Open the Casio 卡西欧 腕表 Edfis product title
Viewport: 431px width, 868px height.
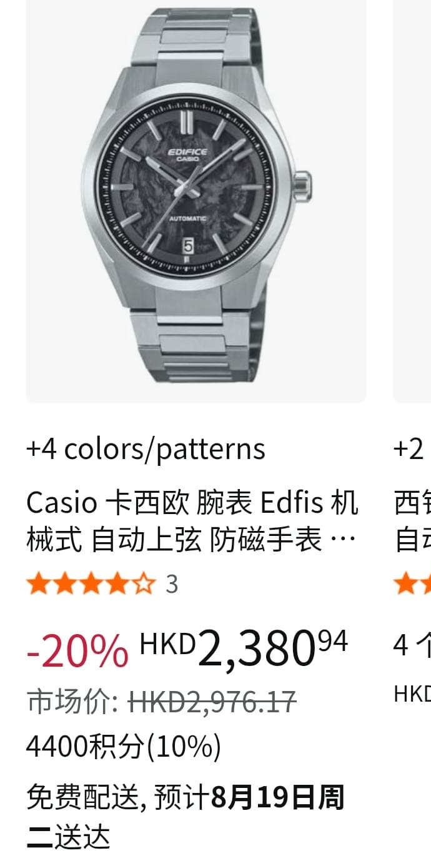click(192, 521)
